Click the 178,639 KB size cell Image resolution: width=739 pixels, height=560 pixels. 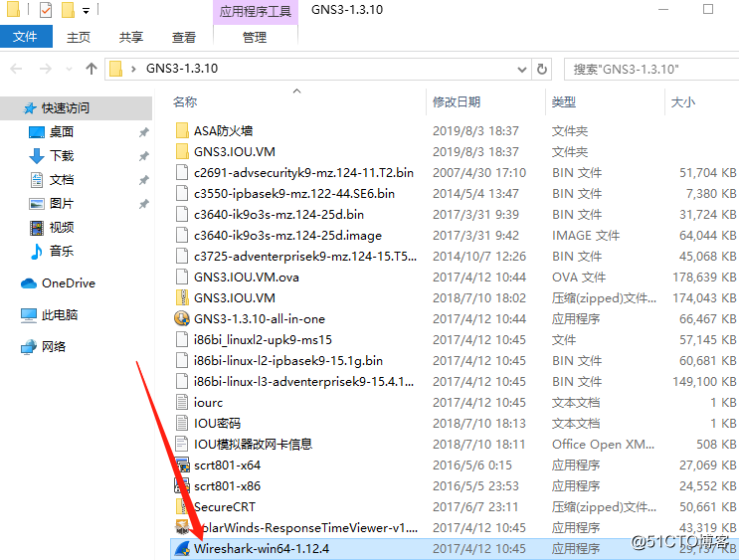[x=704, y=278]
